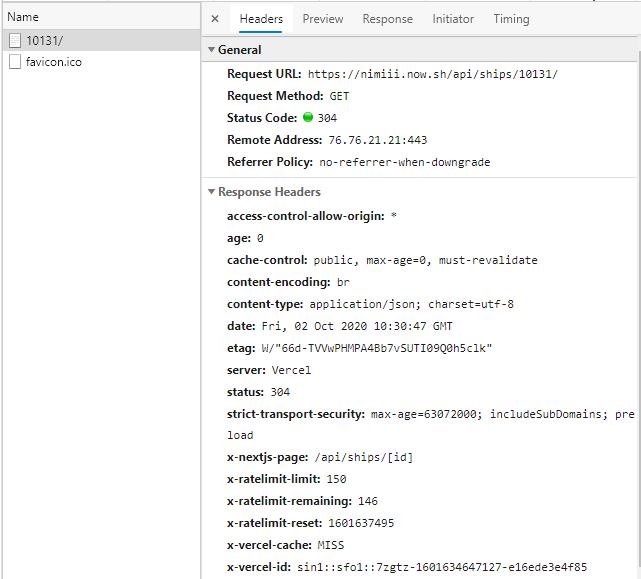
Task: Collapse the Response Headers section
Action: tap(211, 192)
